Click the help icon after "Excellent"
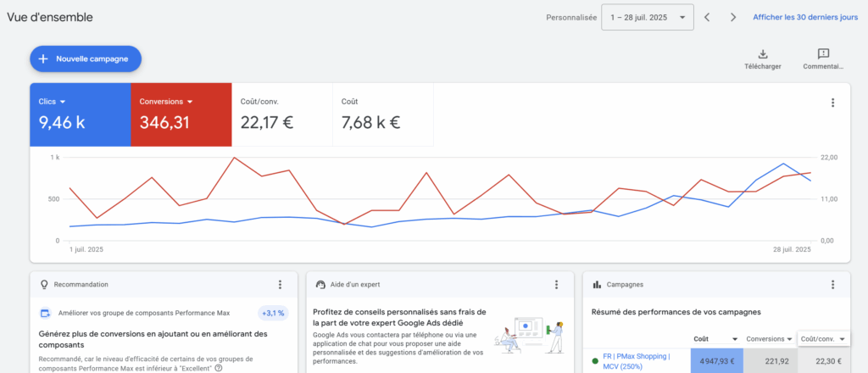The height and width of the screenshot is (373, 868). point(219,368)
